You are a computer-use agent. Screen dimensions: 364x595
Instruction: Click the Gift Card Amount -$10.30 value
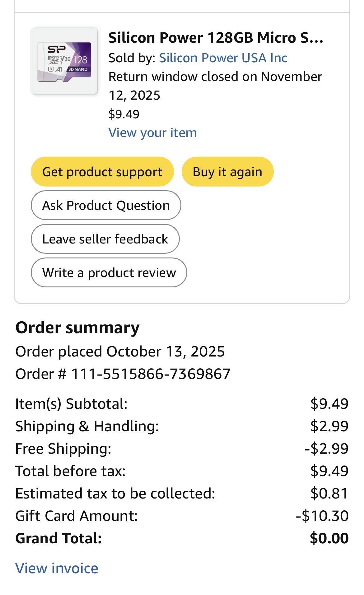(x=322, y=516)
